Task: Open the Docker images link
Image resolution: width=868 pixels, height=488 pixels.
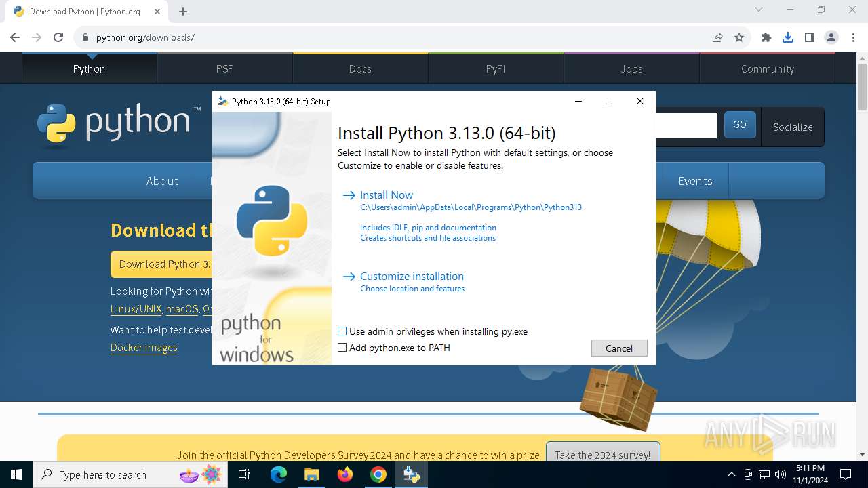Action: click(x=144, y=348)
